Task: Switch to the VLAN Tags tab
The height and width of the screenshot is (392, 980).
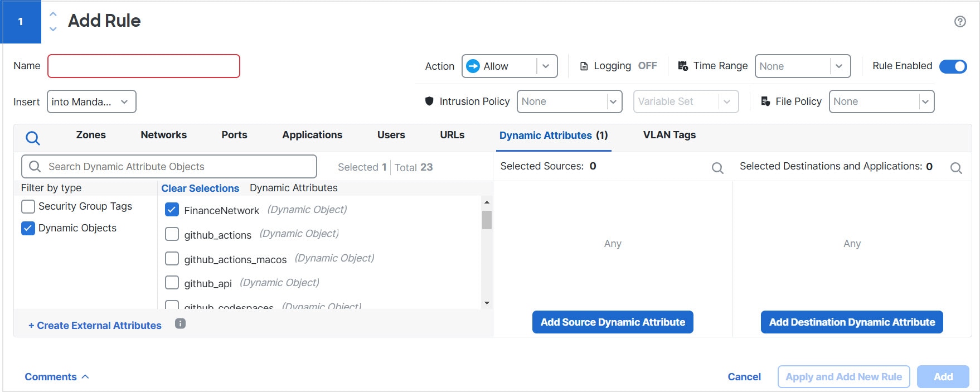Action: (669, 135)
